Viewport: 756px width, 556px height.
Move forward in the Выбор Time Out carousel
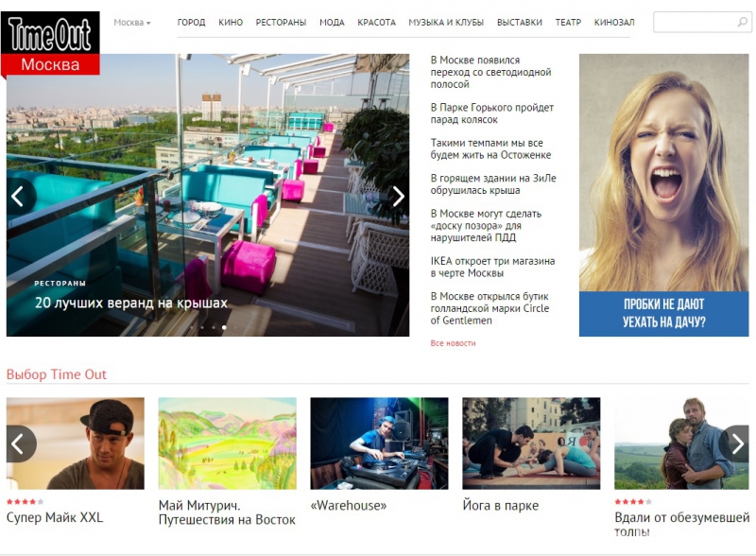(x=737, y=443)
